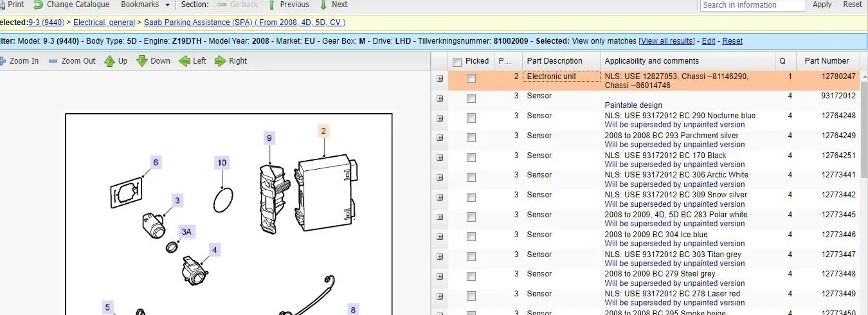Open Saab Parking Assistance (SPA) breadcrumb link
This screenshot has height=315, width=868.
244,22
